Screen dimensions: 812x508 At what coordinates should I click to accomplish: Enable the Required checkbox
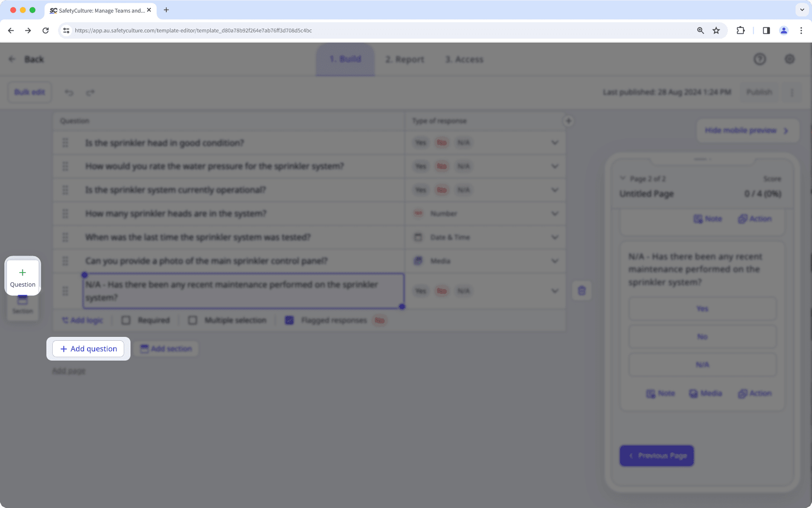126,320
